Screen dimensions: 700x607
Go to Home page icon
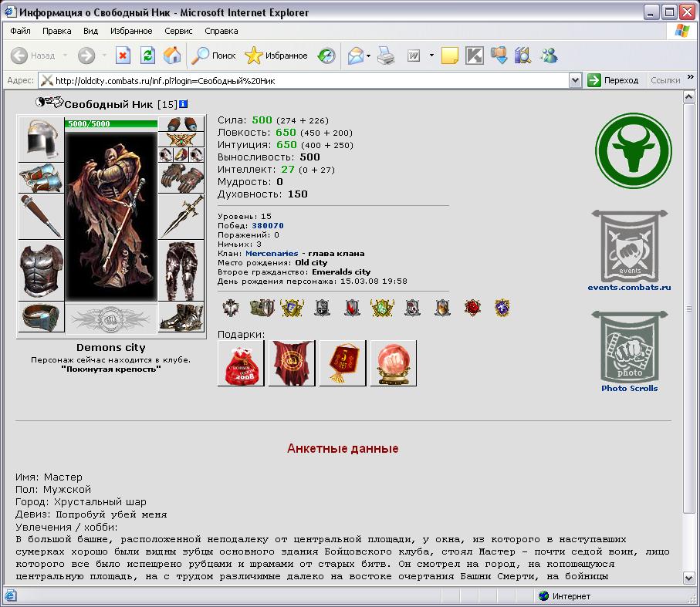tap(172, 56)
